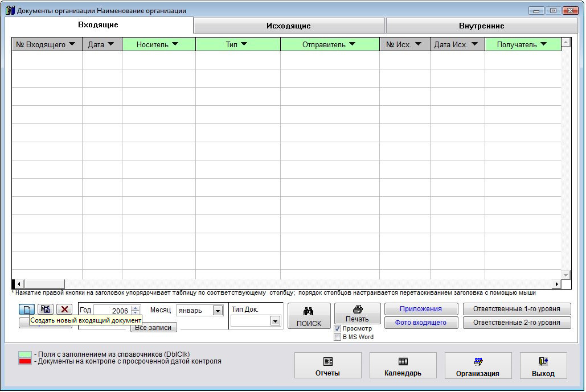Viewport: 586px width, 392px height.
Task: Switch to the Внутренние tab
Action: [x=481, y=26]
